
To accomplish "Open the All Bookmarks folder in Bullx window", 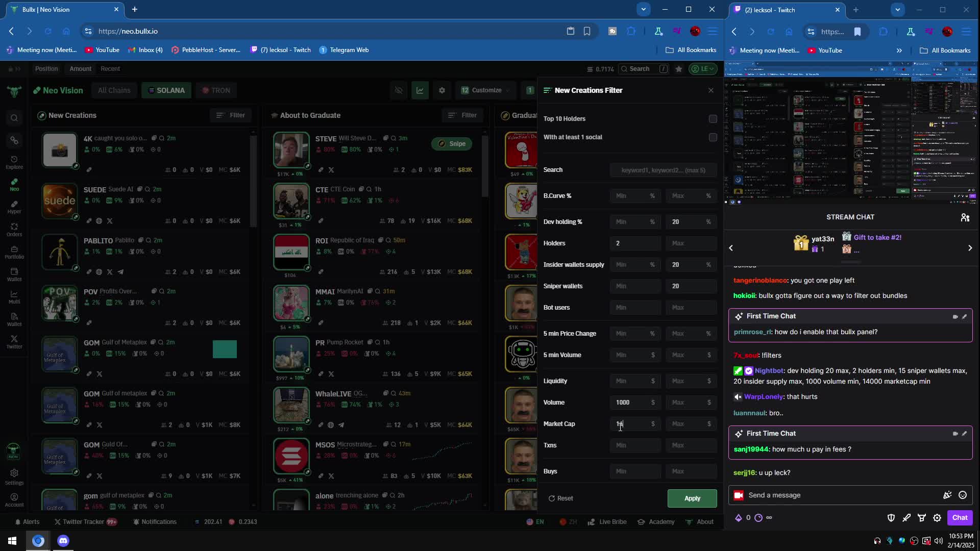I will [x=691, y=50].
